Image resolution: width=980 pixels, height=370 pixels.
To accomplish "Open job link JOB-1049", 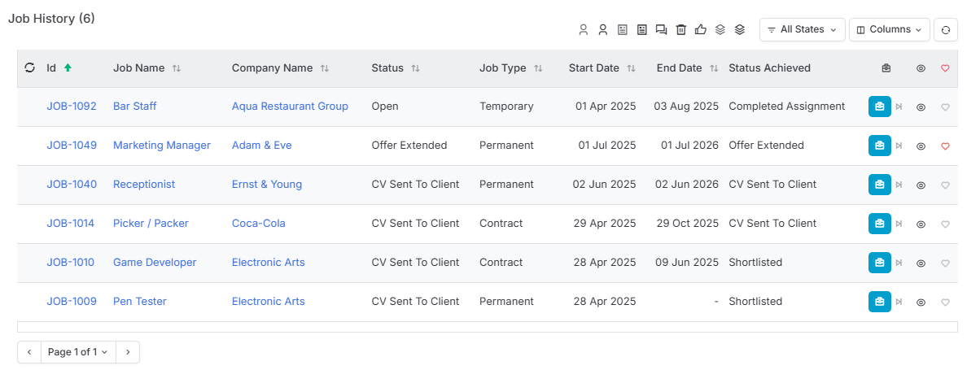I will pyautogui.click(x=72, y=146).
